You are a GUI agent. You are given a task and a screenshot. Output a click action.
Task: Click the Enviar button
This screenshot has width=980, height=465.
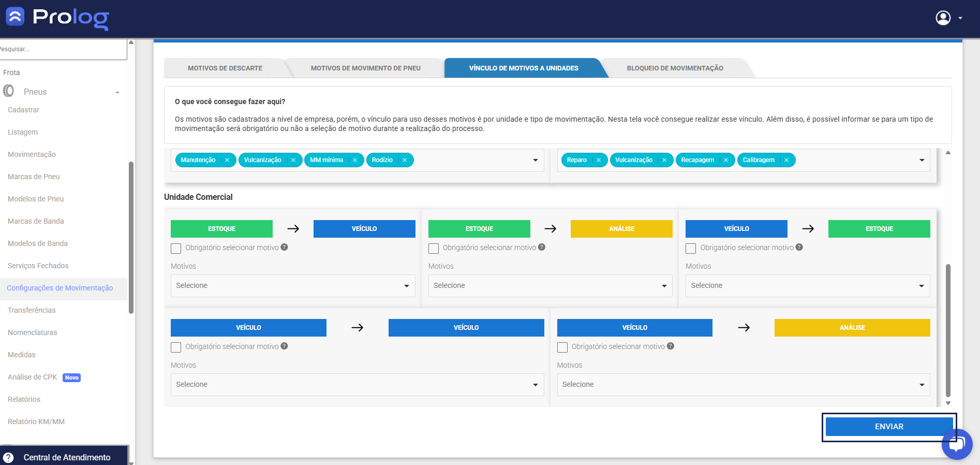(x=889, y=427)
